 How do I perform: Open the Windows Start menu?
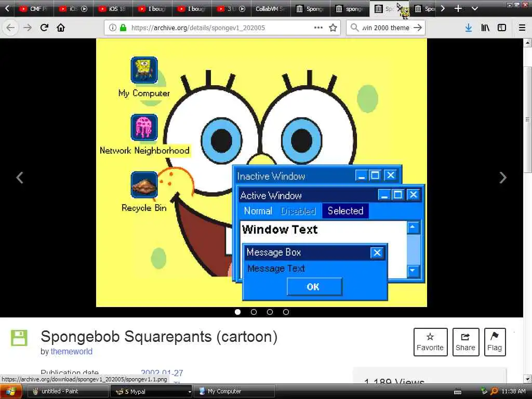pos(10,392)
